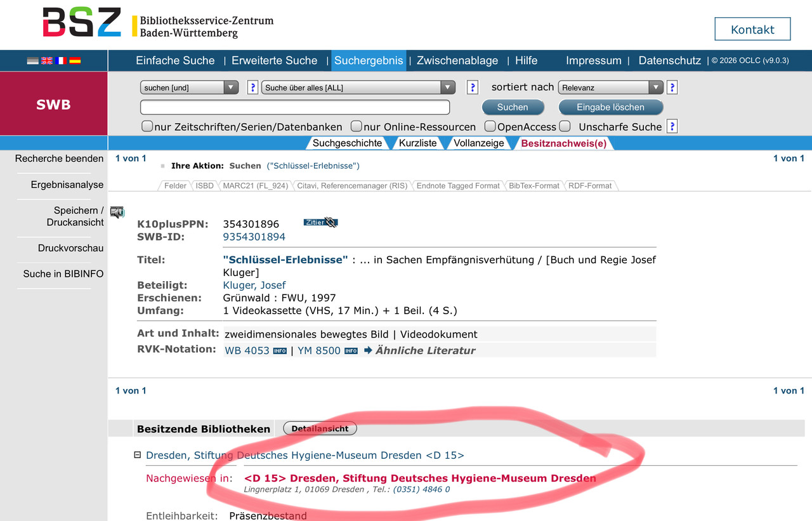The width and height of the screenshot is (812, 521).
Task: Click Ergebnisanalyse in the left sidebar
Action: [x=67, y=185]
